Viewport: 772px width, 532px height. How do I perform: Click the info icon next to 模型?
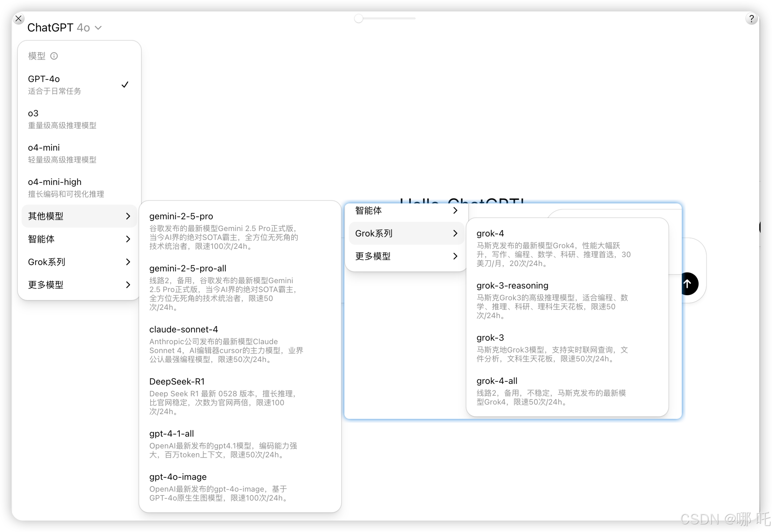54,56
